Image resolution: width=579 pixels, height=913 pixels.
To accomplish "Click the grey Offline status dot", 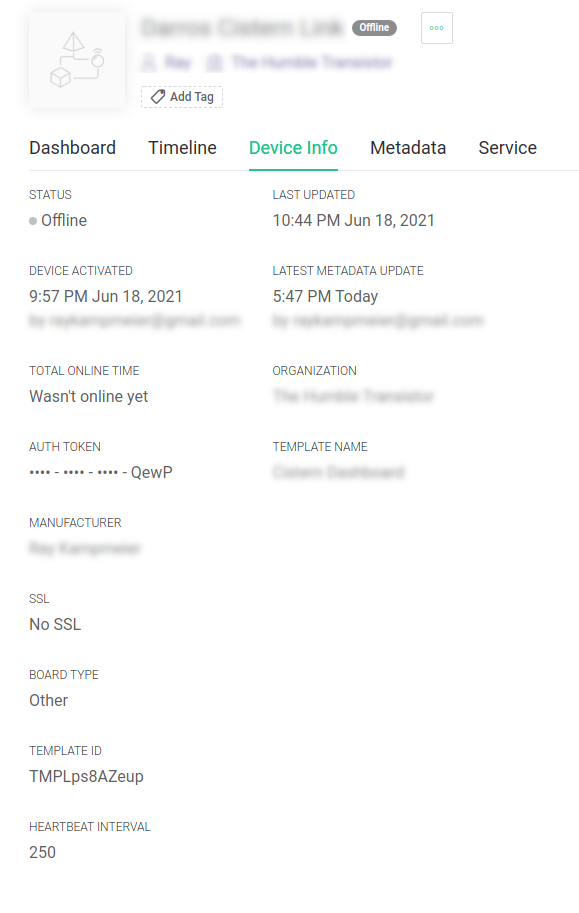I will click(x=33, y=221).
